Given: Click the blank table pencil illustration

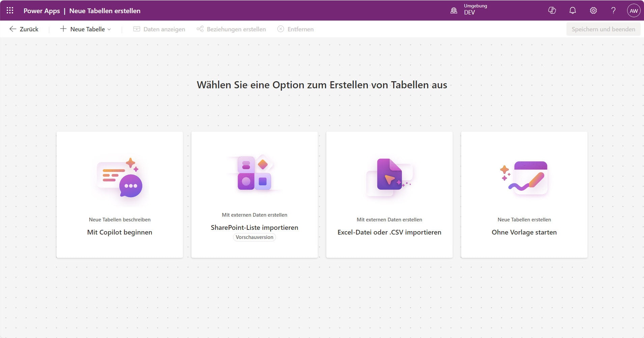Looking at the screenshot, I should point(524,179).
